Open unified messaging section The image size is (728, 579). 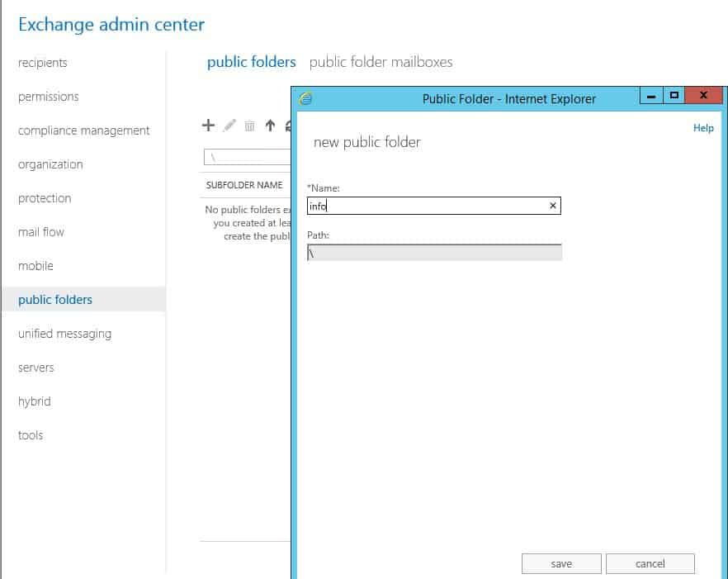pyautogui.click(x=64, y=334)
